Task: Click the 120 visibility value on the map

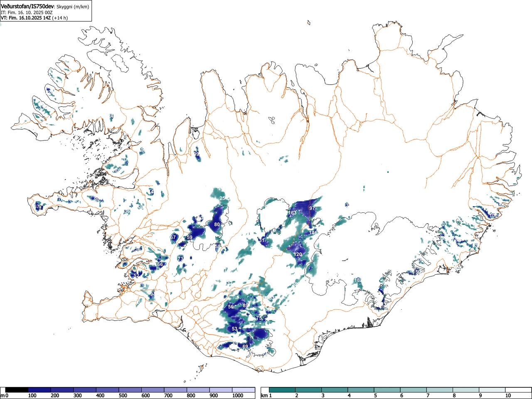Action: click(298, 254)
